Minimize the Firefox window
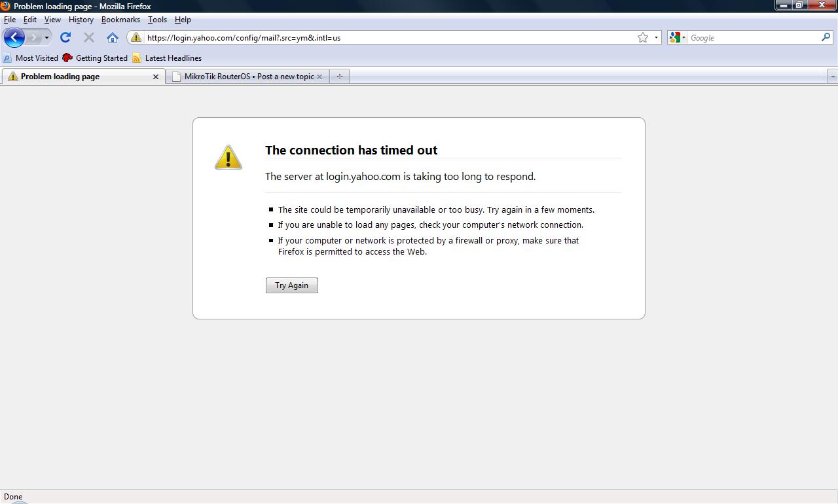Image resolution: width=838 pixels, height=504 pixels. (783, 5)
